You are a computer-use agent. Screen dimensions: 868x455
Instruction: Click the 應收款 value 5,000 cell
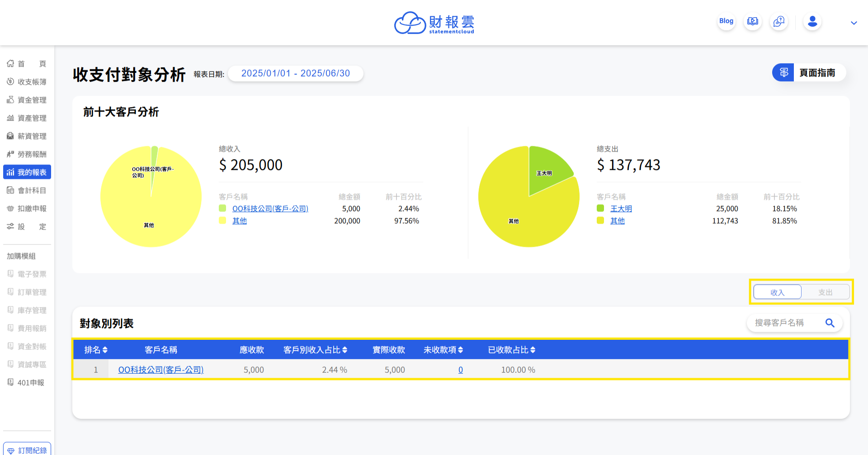pyautogui.click(x=254, y=370)
